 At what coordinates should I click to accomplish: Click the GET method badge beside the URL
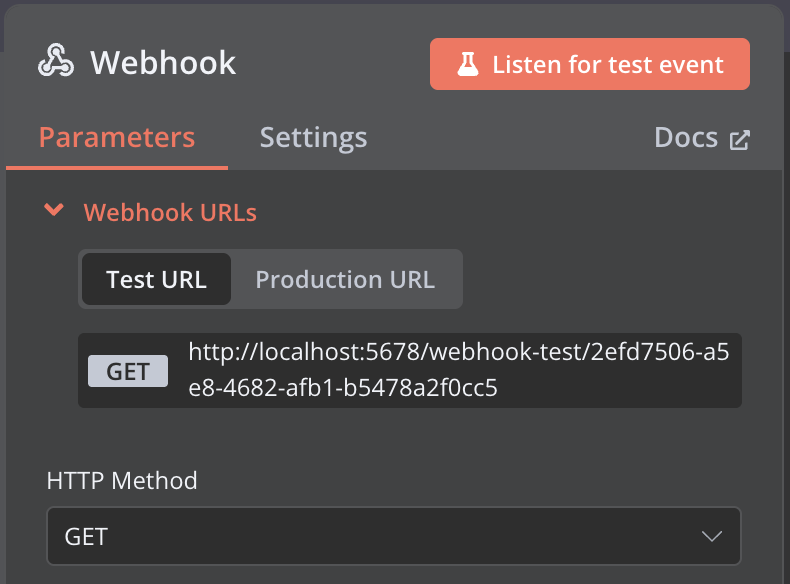[128, 371]
